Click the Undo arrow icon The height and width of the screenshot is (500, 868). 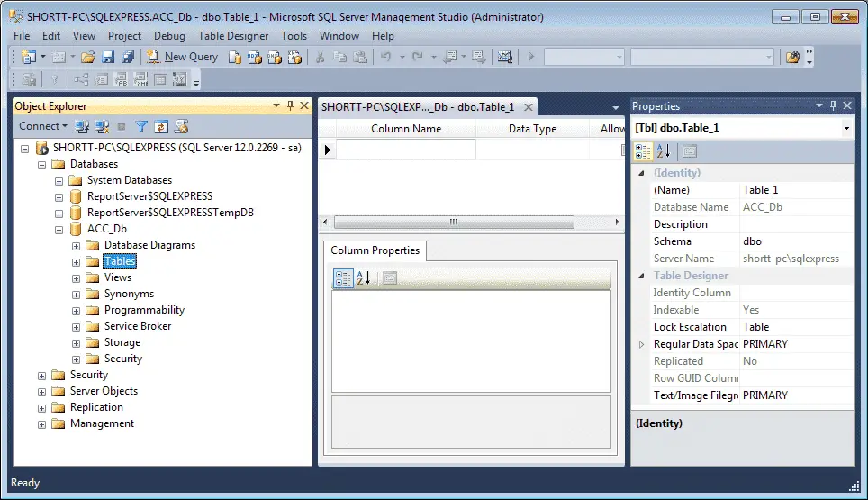pyautogui.click(x=386, y=57)
